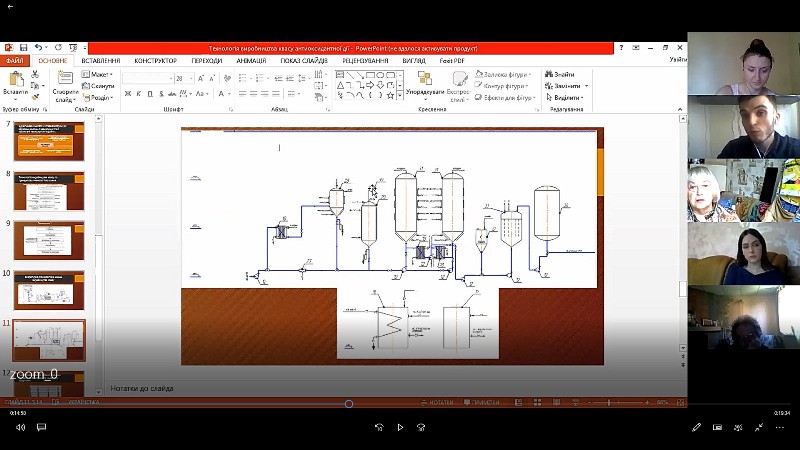
Task: Skip forward in the video
Action: click(421, 427)
